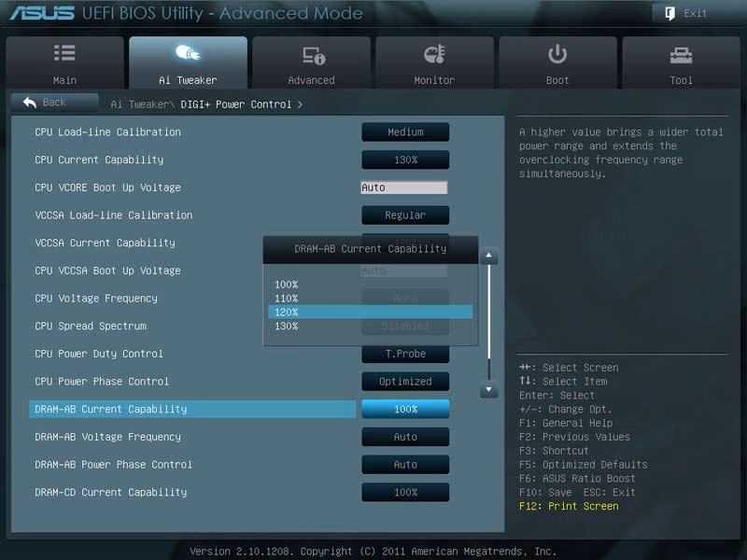747x560 pixels.
Task: Click the Back arrow icon
Action: 30,102
